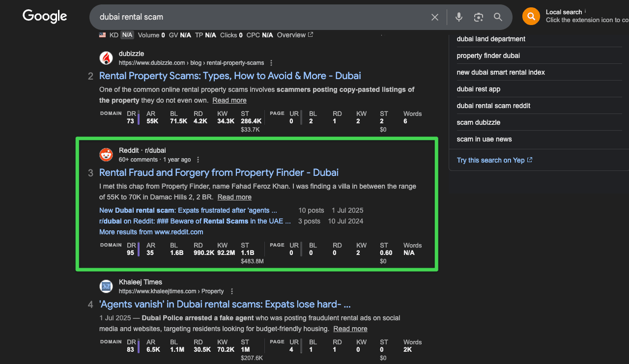
Task: Clear the search query with X
Action: click(x=435, y=17)
